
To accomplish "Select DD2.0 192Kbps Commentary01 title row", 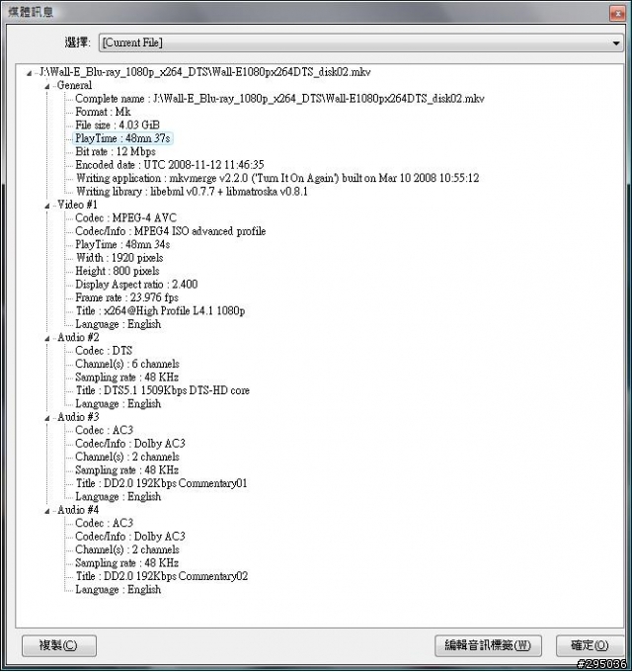I will pyautogui.click(x=161, y=484).
